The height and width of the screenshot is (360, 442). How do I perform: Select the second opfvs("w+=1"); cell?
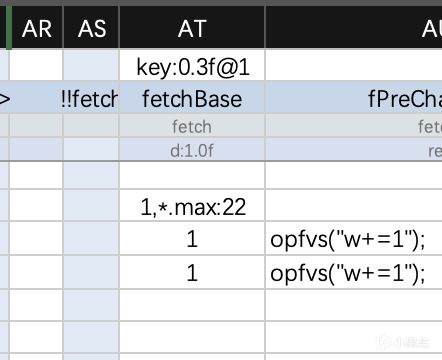pos(354,273)
